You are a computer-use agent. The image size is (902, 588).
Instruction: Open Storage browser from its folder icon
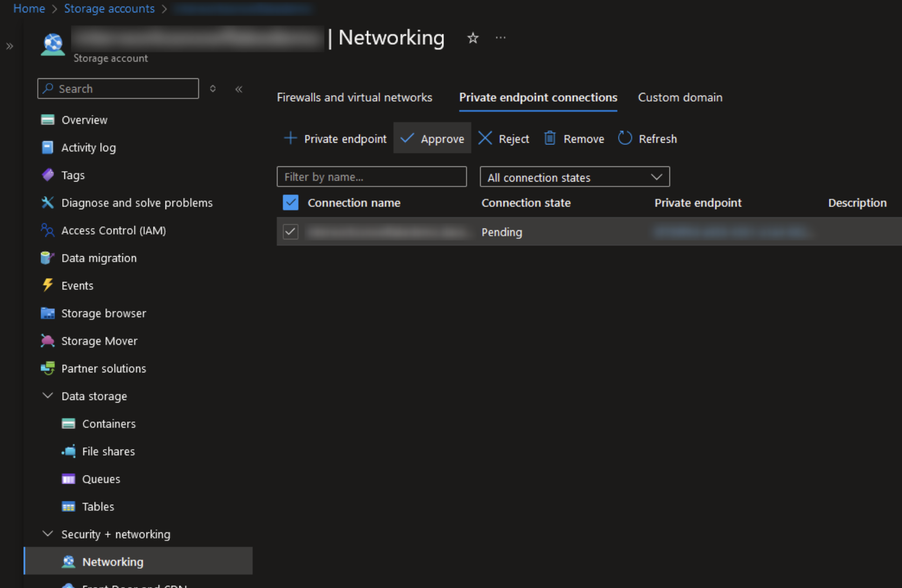pos(48,313)
